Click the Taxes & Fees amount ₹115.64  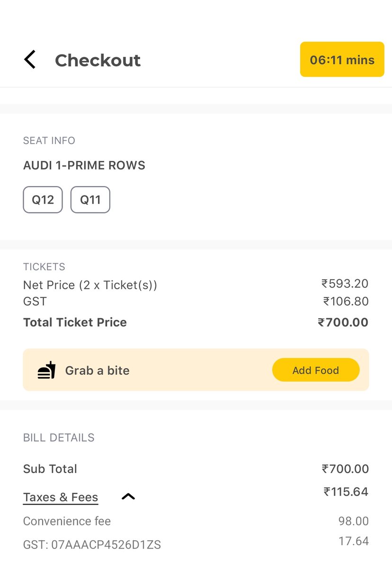pyautogui.click(x=346, y=492)
